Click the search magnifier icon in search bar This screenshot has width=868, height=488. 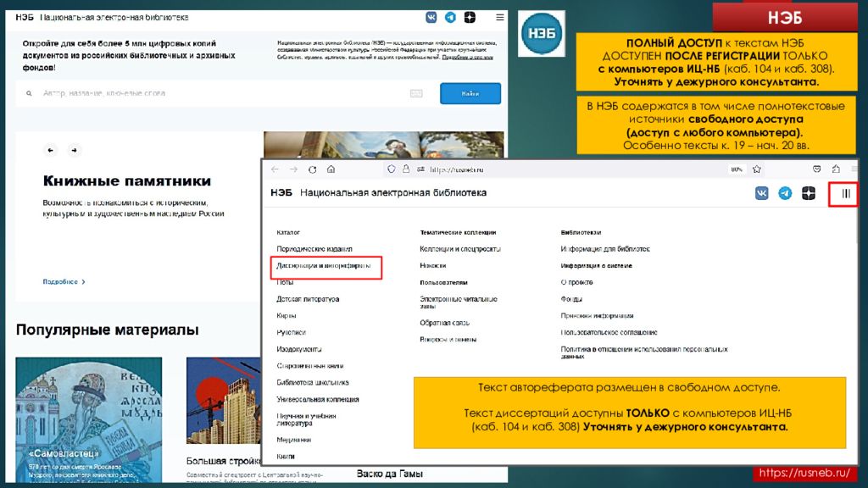29,93
